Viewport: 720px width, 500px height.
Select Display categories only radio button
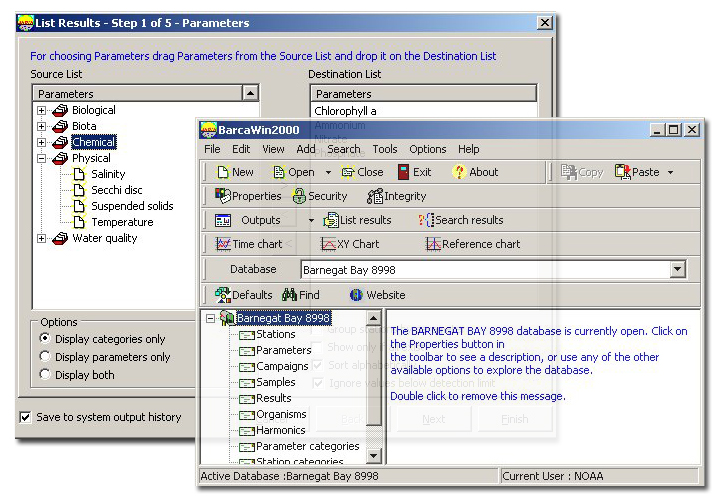point(45,338)
